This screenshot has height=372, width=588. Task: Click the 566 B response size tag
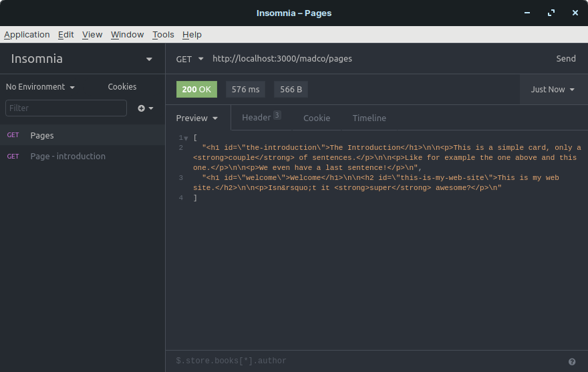[291, 90]
